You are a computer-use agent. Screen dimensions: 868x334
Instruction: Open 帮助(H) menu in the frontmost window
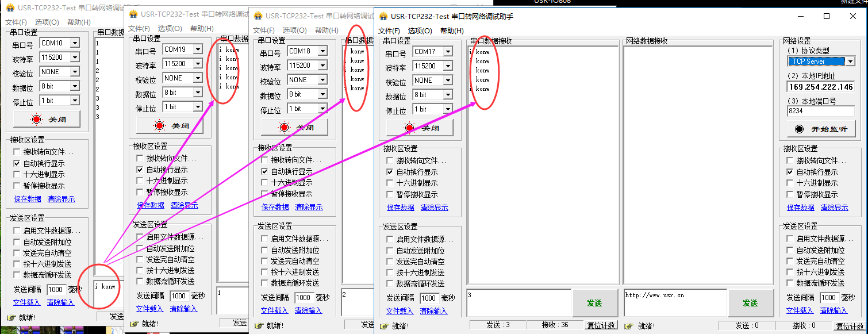click(x=452, y=31)
